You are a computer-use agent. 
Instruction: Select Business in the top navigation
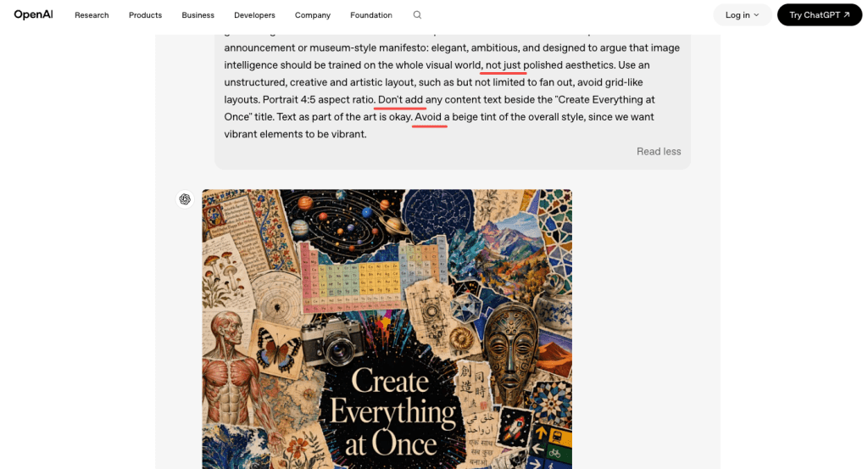[198, 15]
